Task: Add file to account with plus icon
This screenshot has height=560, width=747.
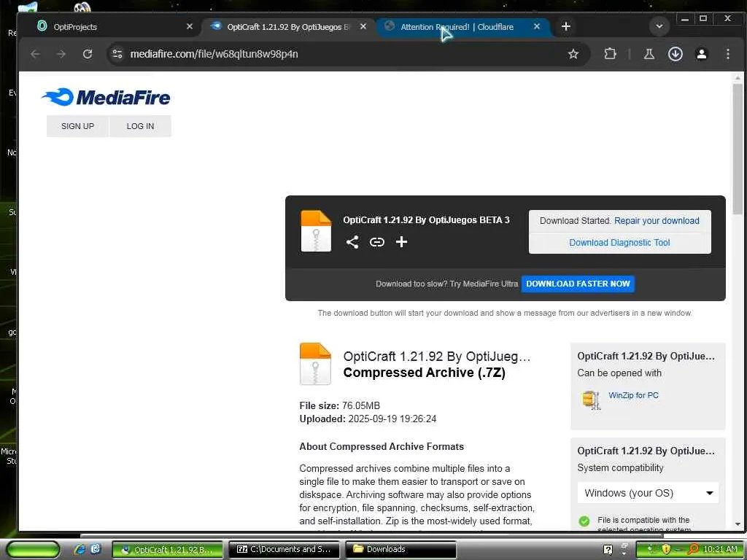Action: coord(402,242)
